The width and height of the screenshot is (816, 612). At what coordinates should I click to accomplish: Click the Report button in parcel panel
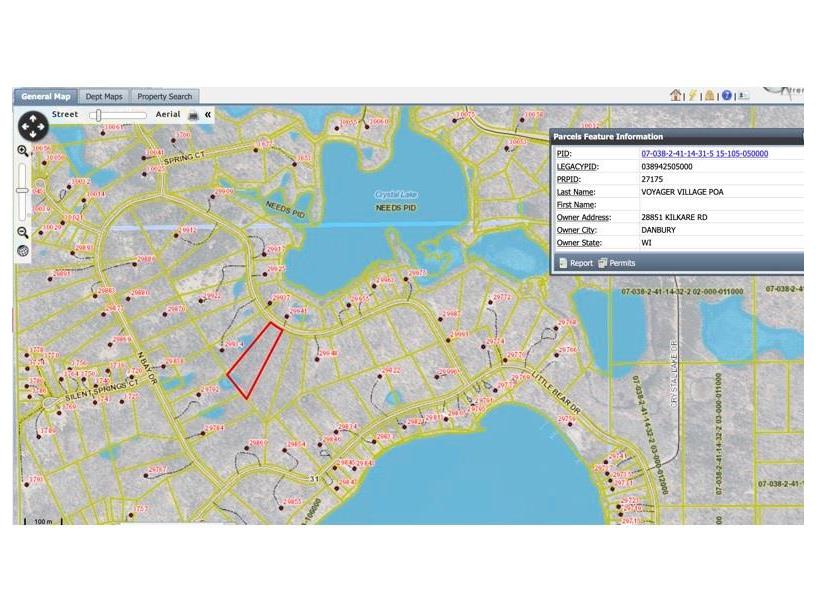click(x=575, y=263)
